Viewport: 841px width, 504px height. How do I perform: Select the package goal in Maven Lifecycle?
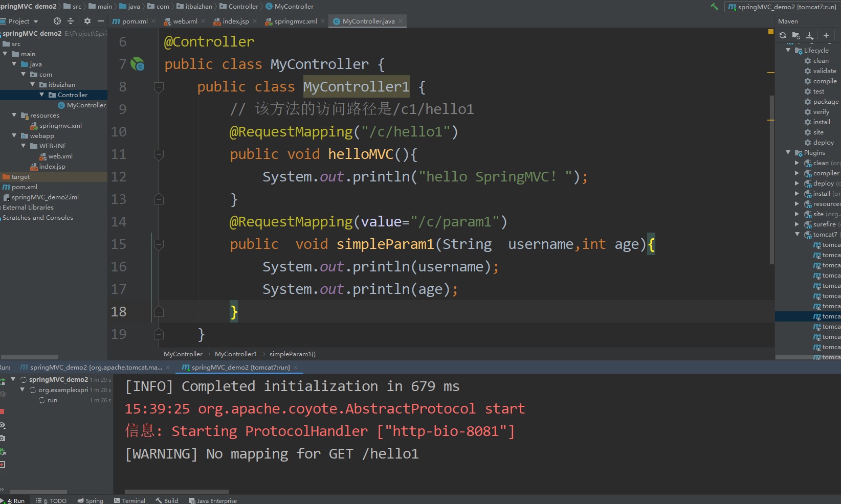pyautogui.click(x=822, y=101)
